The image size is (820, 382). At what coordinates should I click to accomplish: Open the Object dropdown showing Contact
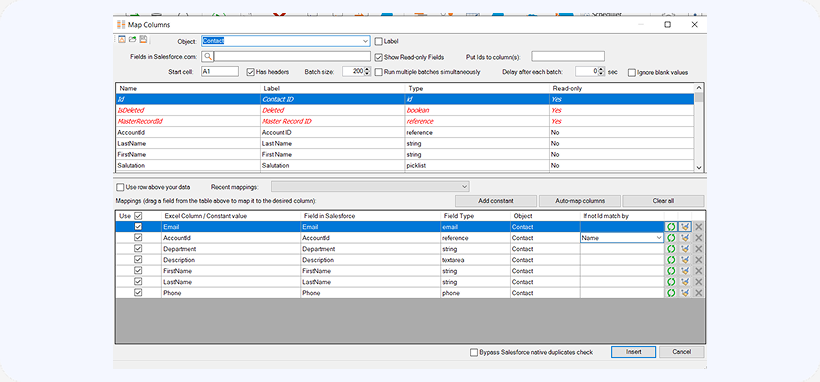[365, 41]
